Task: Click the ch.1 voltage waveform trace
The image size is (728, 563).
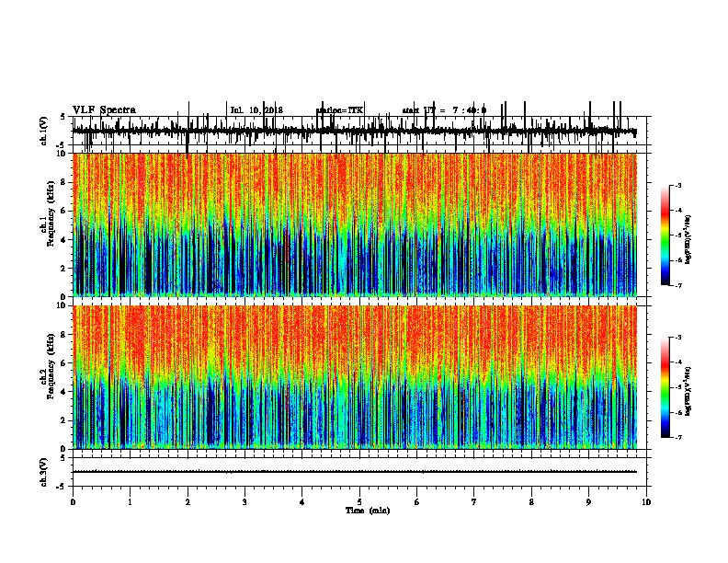Action: (355, 132)
